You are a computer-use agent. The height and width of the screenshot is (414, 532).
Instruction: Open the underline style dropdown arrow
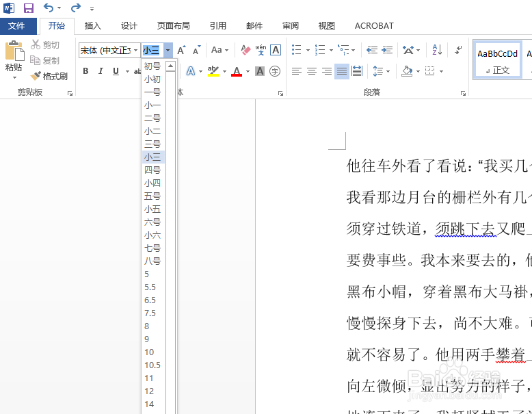[127, 71]
